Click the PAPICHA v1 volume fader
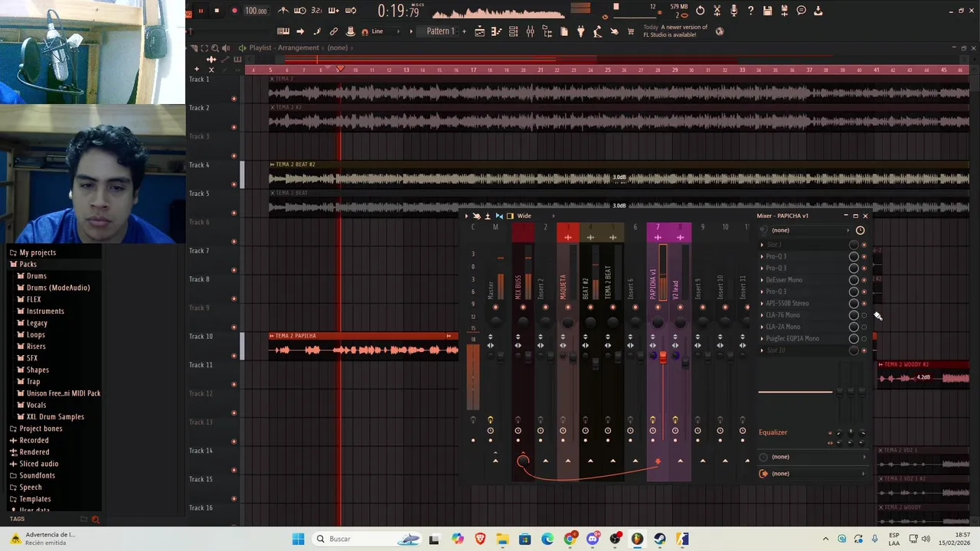The width and height of the screenshot is (980, 551). 663,357
